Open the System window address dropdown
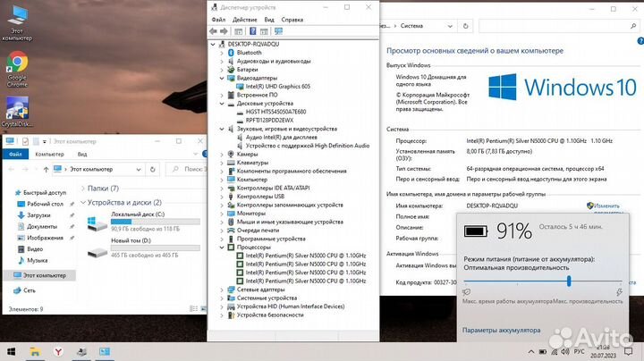Image resolution: width=644 pixels, height=361 pixels. tap(450, 26)
